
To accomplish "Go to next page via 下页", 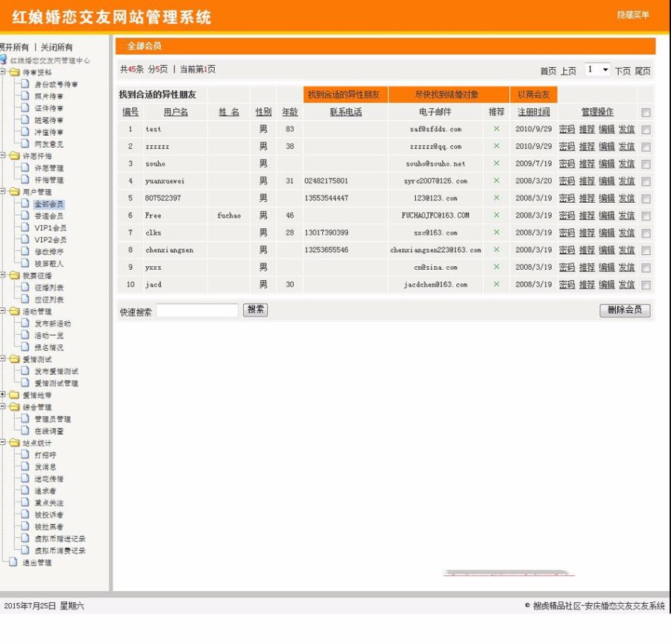I will tap(623, 71).
